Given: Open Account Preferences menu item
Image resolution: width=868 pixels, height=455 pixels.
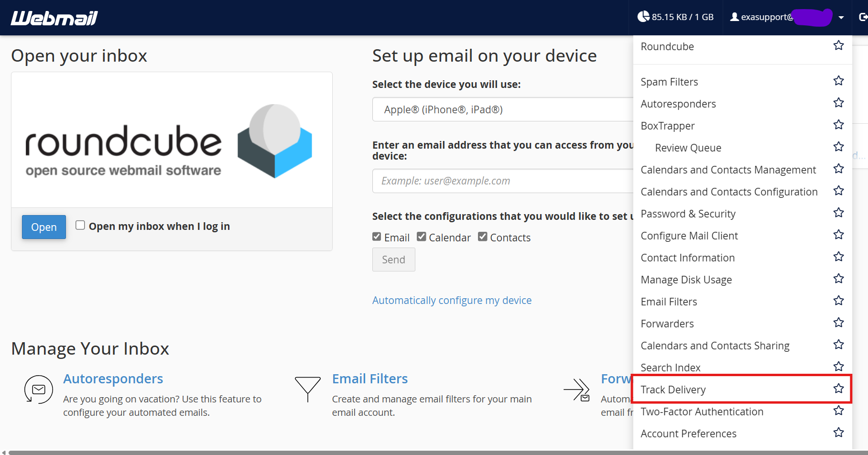Looking at the screenshot, I should tap(689, 433).
